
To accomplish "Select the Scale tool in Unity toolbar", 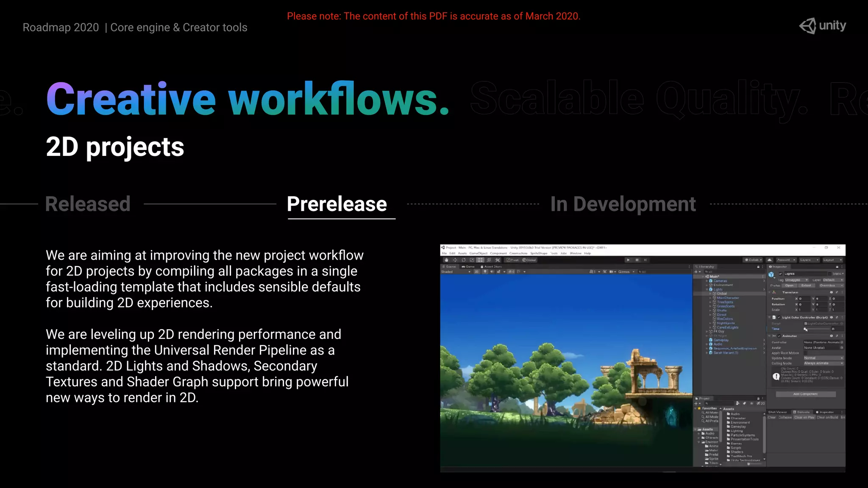I will (x=472, y=260).
